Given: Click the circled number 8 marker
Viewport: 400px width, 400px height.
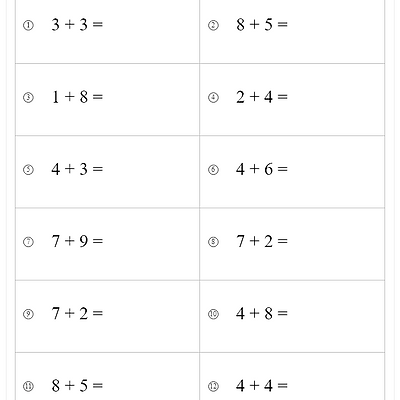Looking at the screenshot, I should (x=213, y=242).
